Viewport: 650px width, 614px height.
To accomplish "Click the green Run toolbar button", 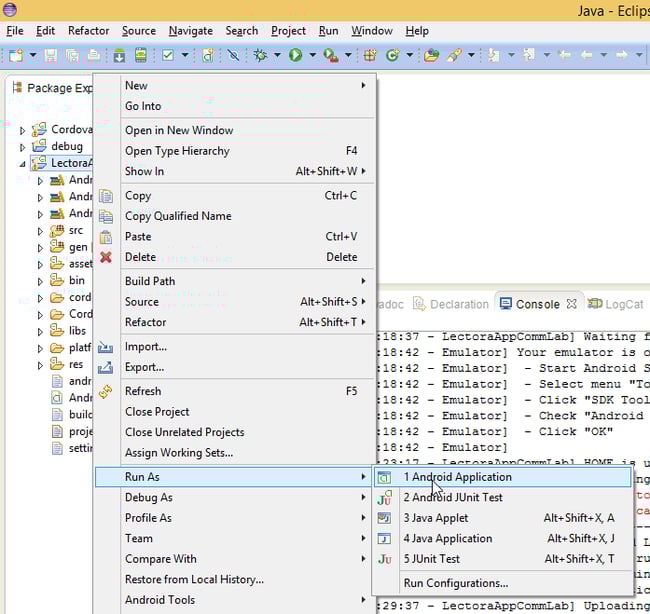I will click(x=295, y=55).
